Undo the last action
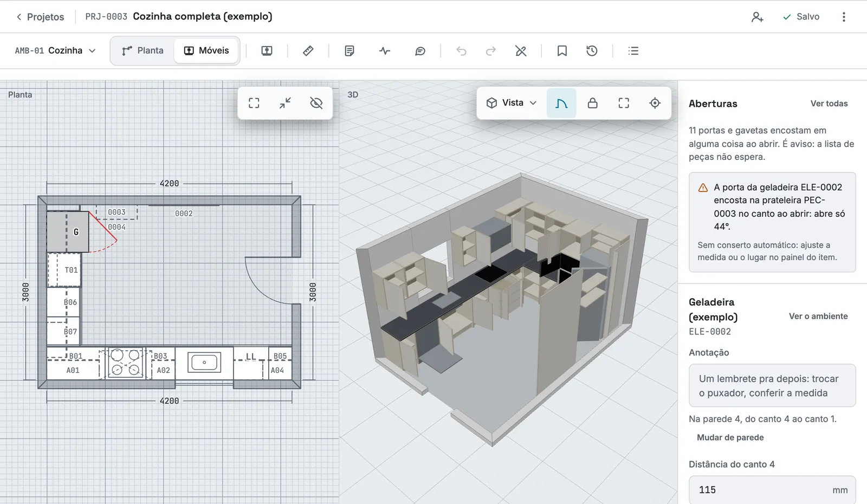Image resolution: width=867 pixels, height=504 pixels. (461, 50)
